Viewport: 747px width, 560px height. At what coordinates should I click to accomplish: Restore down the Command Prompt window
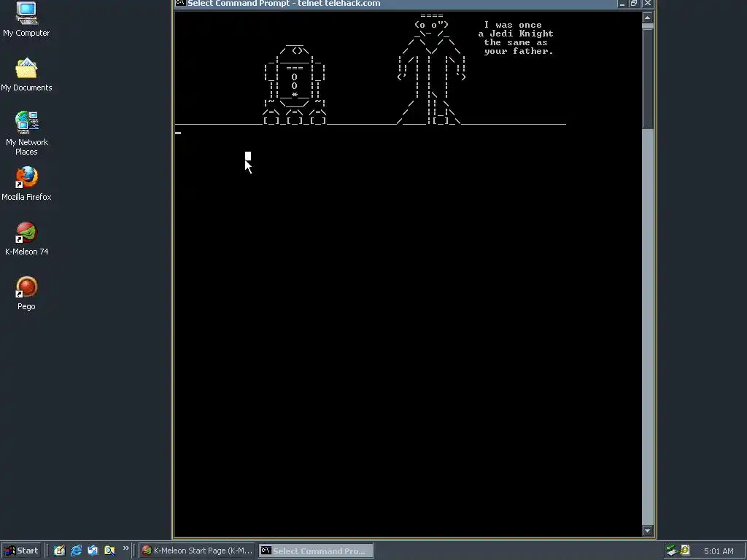coord(634,4)
